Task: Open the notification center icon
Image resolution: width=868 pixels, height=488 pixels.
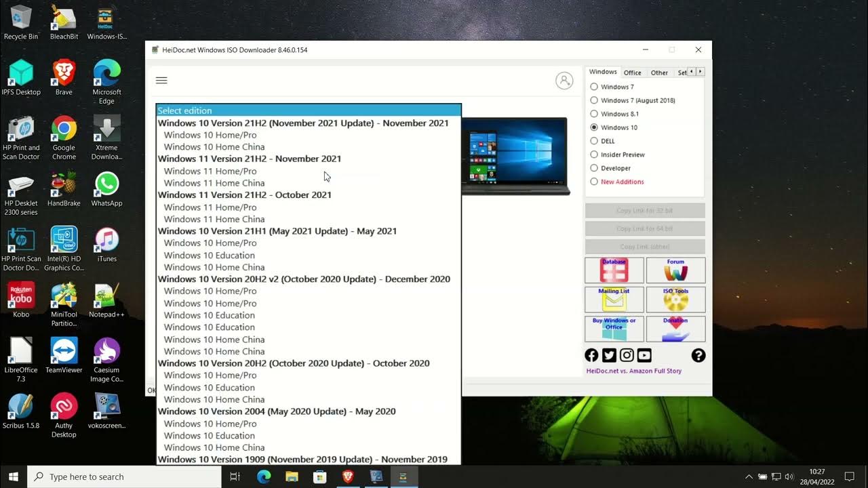Action: pos(849,476)
